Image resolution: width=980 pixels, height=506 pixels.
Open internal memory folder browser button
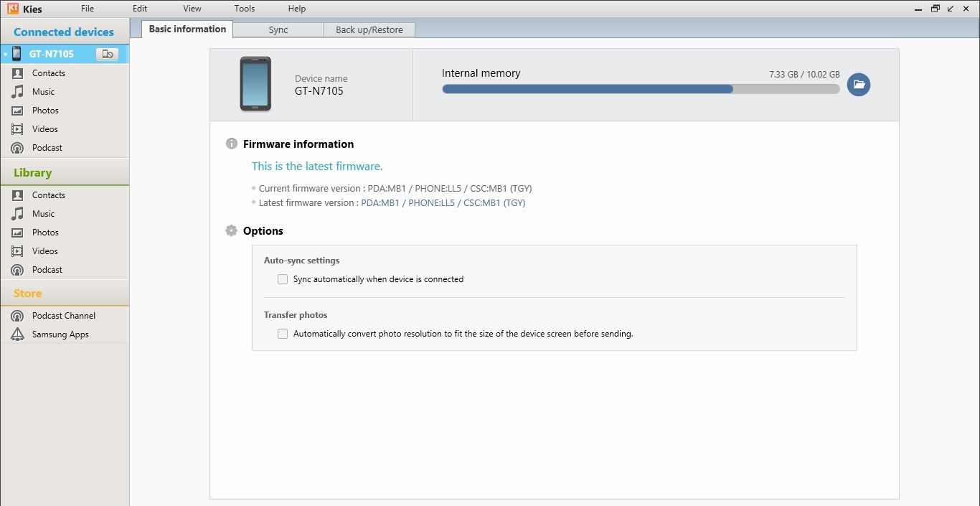(x=859, y=85)
